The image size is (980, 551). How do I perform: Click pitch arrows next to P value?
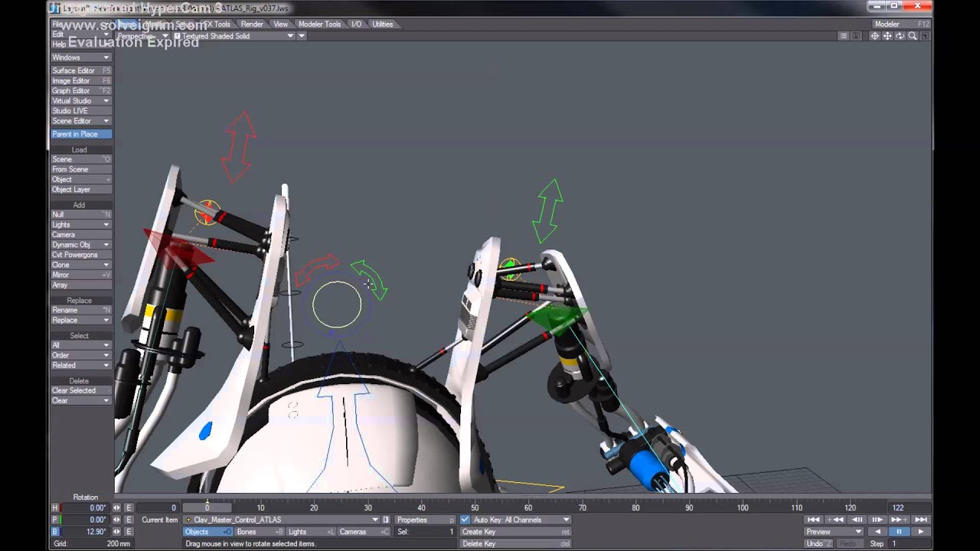coord(117,520)
